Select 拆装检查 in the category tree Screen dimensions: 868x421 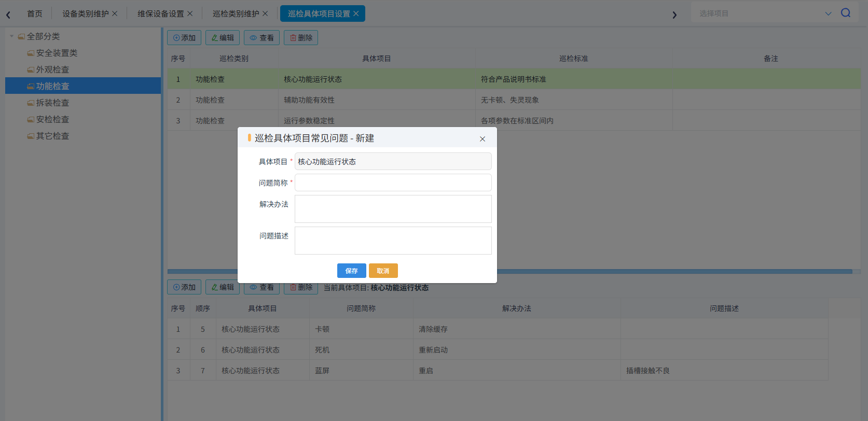tap(52, 103)
